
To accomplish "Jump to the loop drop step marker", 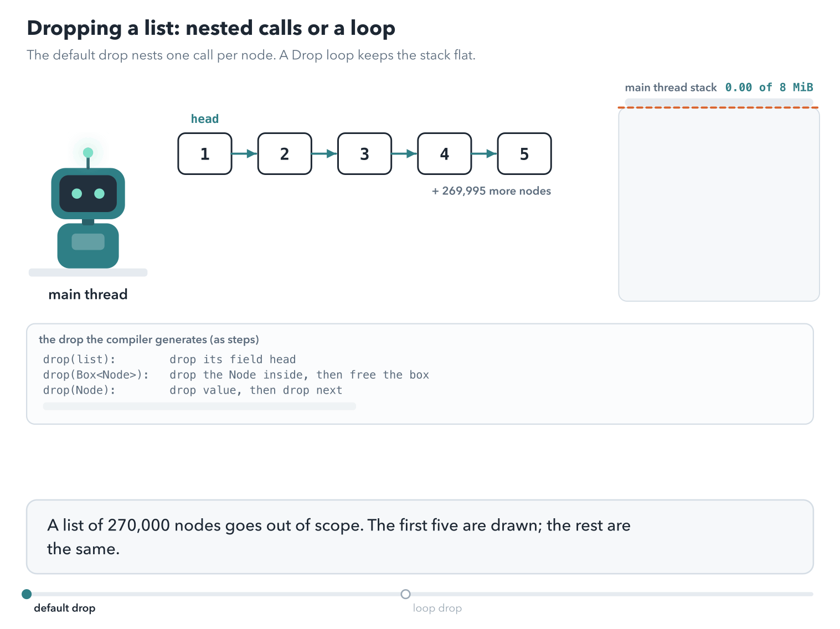I will point(405,594).
